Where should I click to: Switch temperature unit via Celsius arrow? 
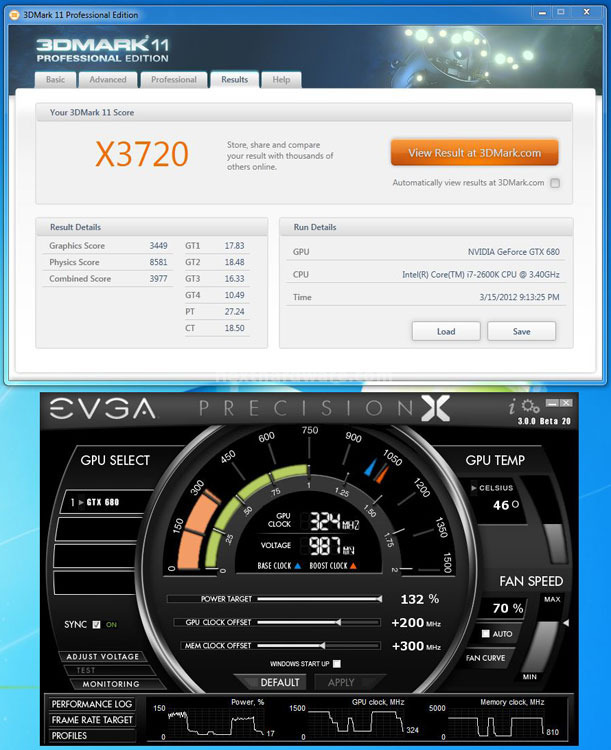point(474,488)
